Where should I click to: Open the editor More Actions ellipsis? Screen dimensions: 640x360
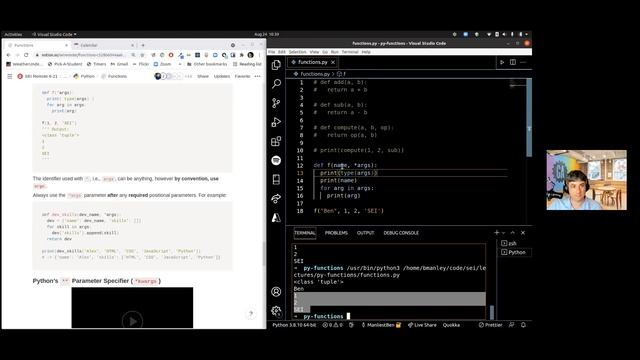tap(523, 62)
